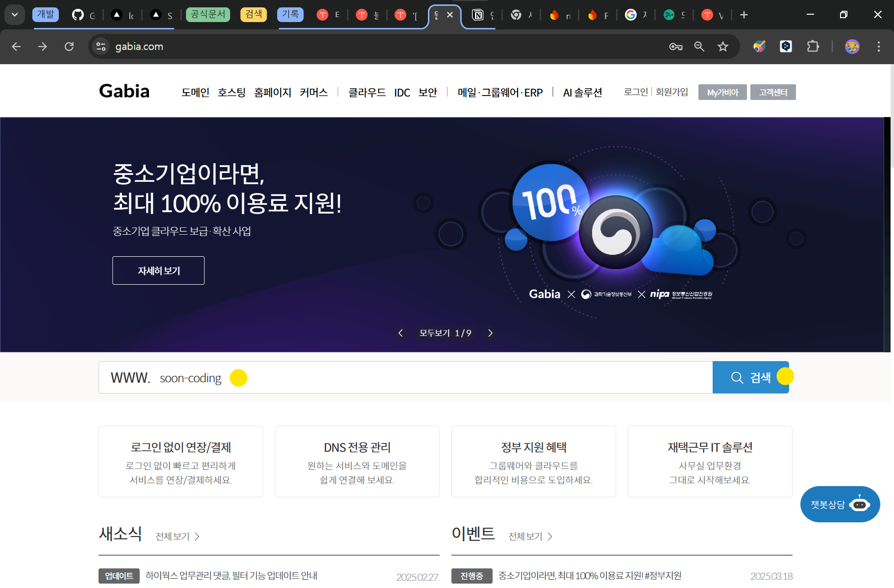
Task: Bookmark this page with star icon
Action: [x=723, y=47]
